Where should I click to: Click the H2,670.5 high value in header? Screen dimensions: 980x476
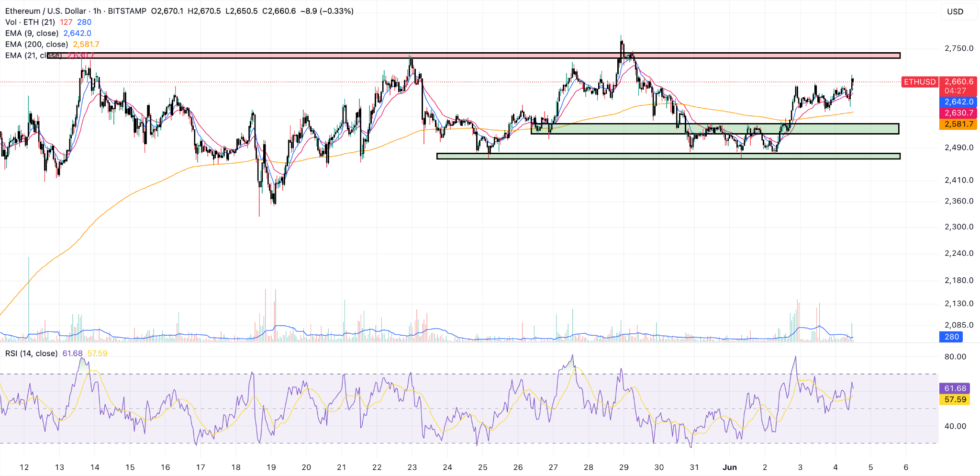click(x=204, y=11)
